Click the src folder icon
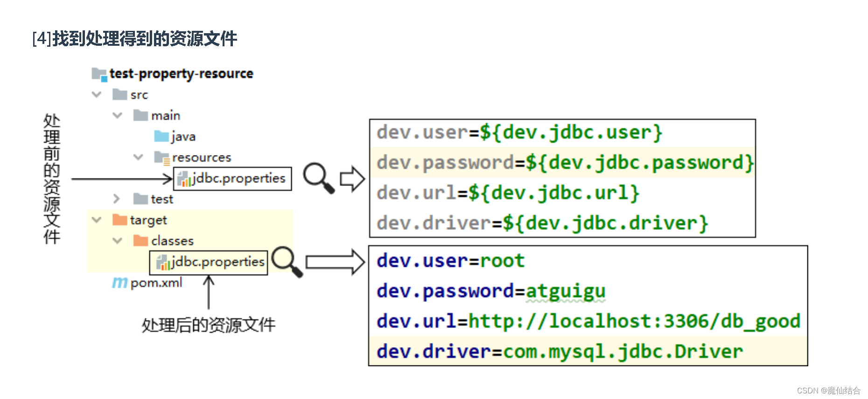 click(120, 95)
